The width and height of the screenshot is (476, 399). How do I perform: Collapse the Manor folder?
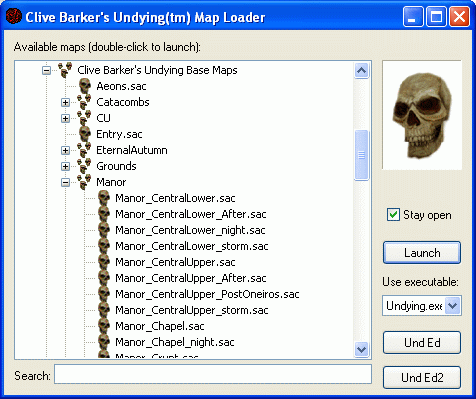coord(65,182)
